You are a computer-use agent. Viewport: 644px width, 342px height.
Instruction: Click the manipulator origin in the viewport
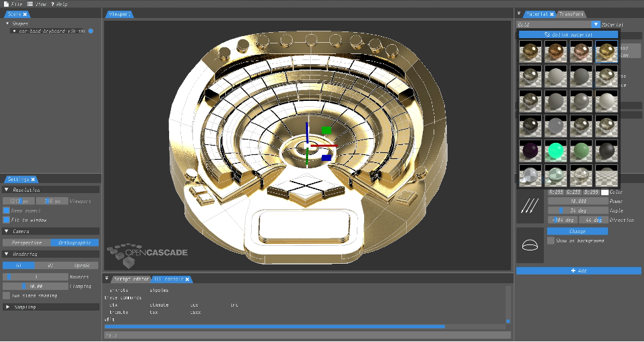tap(307, 146)
